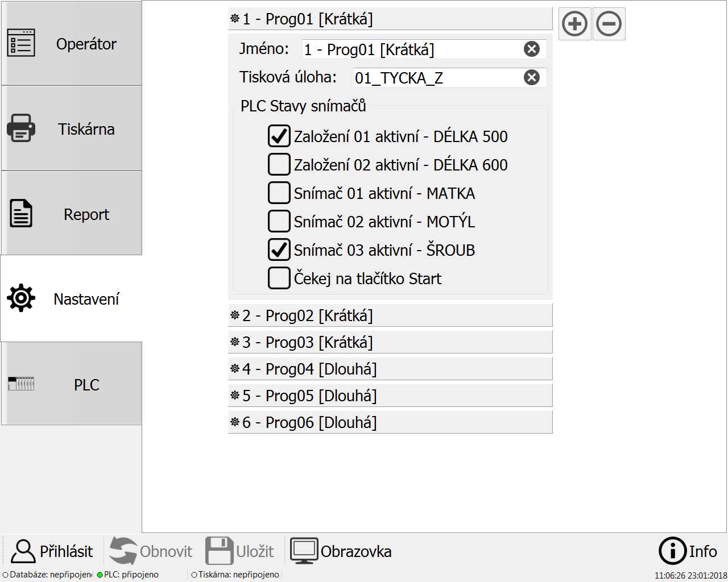
Task: Check Založení 02 aktivní - DÉLKA 600
Action: click(x=279, y=165)
